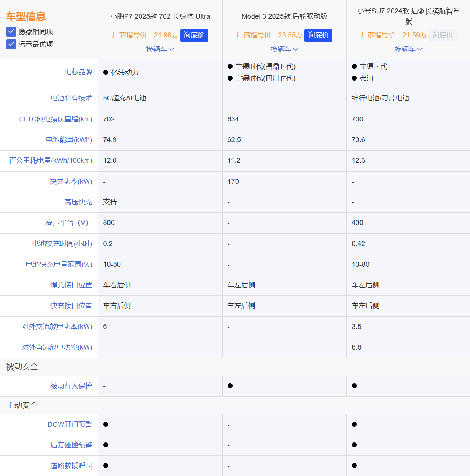Click the 快充功率(kW) label

71,181
